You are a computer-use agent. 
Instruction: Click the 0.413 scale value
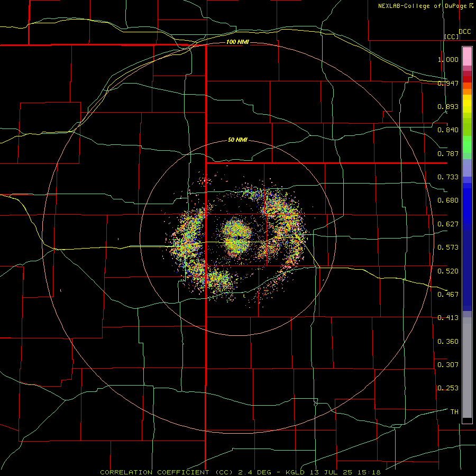click(x=448, y=318)
